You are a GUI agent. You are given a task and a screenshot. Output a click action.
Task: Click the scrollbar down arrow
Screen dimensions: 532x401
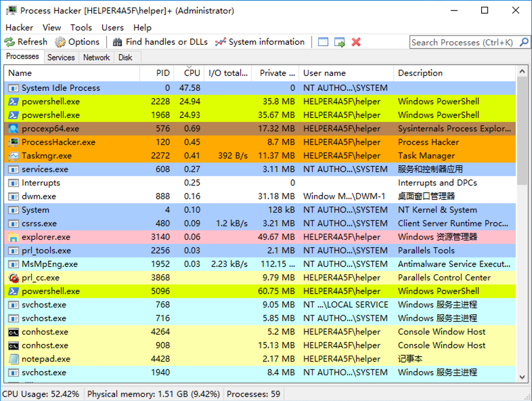522,377
